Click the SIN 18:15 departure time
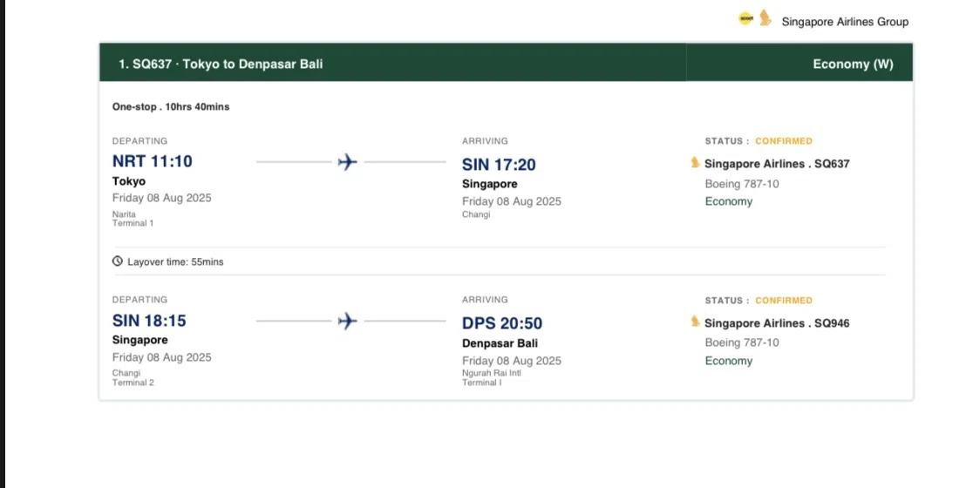 (x=149, y=321)
